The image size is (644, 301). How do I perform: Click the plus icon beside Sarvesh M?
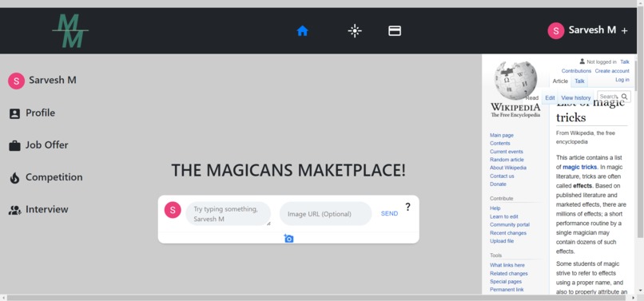click(x=624, y=31)
